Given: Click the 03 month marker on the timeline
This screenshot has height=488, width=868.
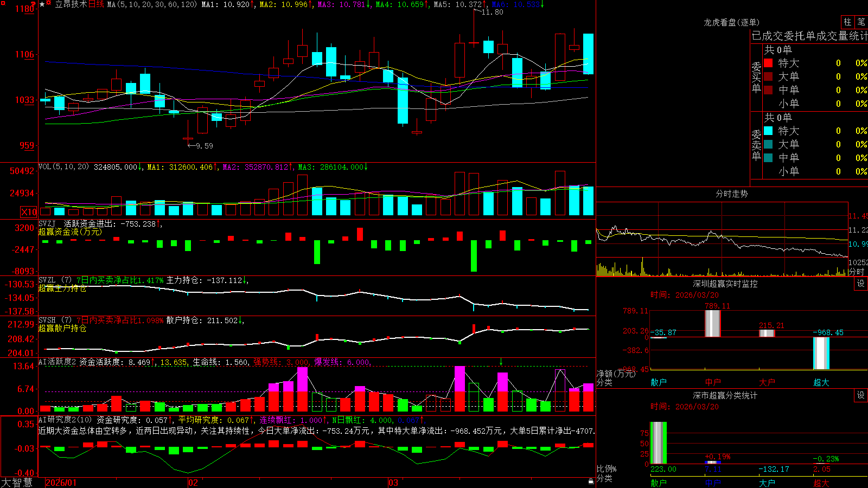Looking at the screenshot, I should point(393,483).
